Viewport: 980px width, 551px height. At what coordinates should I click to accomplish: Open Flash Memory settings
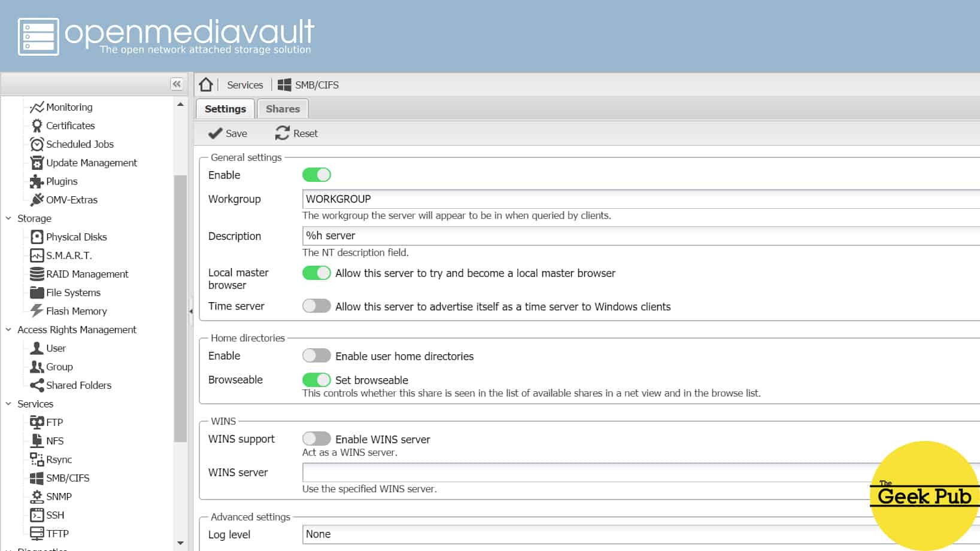click(x=69, y=311)
